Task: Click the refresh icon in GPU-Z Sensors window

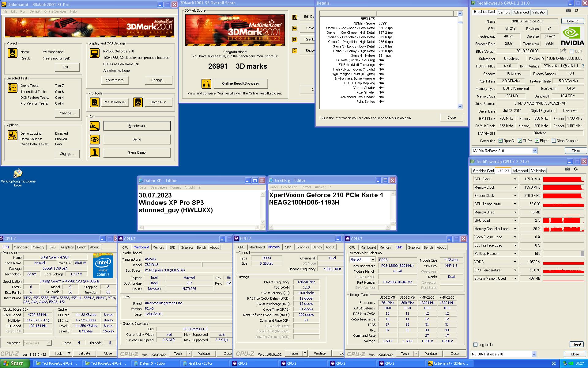Action: click(575, 169)
